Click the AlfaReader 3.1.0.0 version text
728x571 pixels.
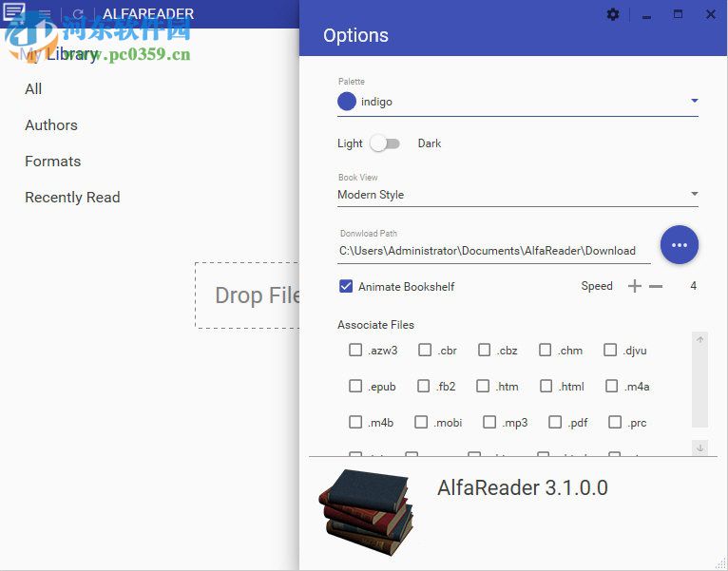tap(523, 488)
